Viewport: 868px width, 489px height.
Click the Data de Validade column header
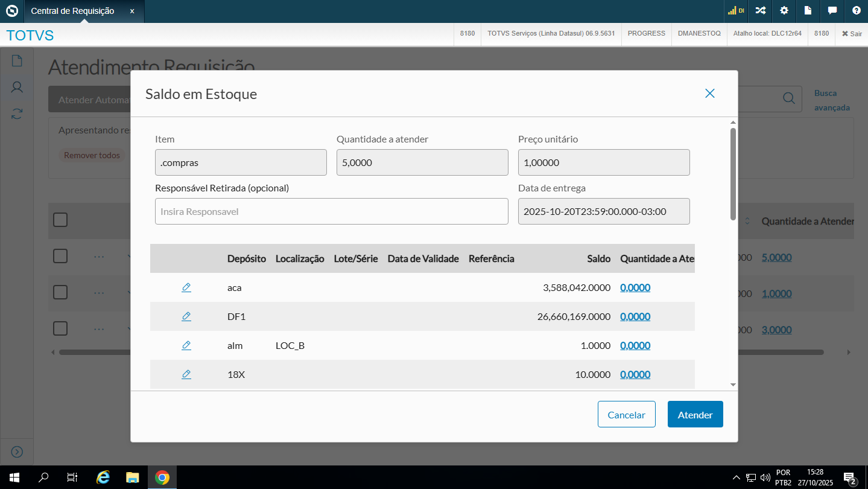[423, 258]
